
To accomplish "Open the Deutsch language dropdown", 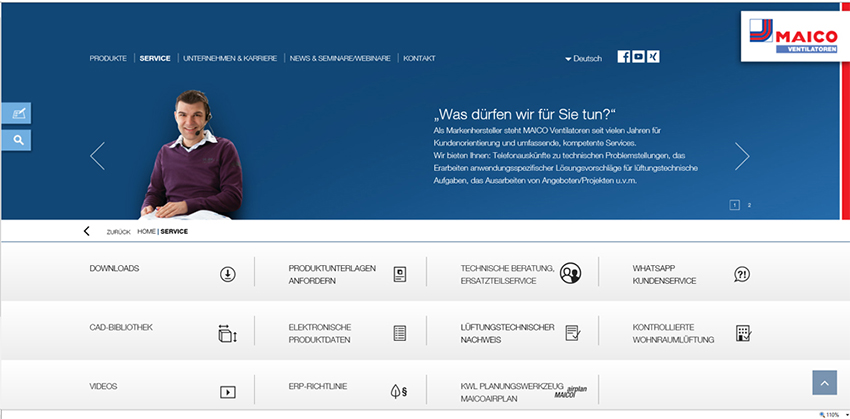I will tap(583, 59).
